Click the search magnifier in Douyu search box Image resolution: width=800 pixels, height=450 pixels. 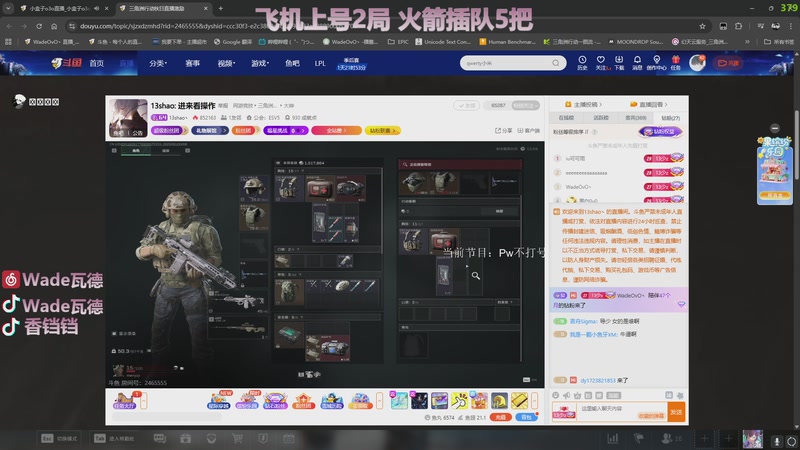tap(556, 63)
